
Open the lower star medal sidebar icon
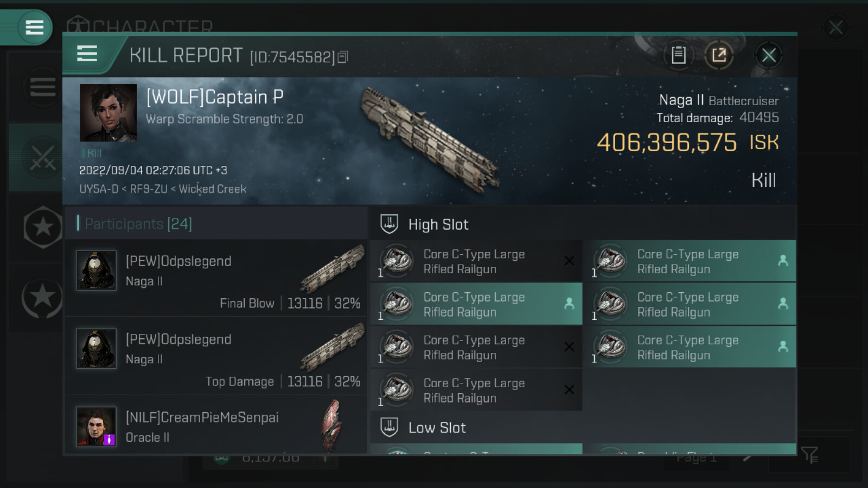tap(42, 297)
